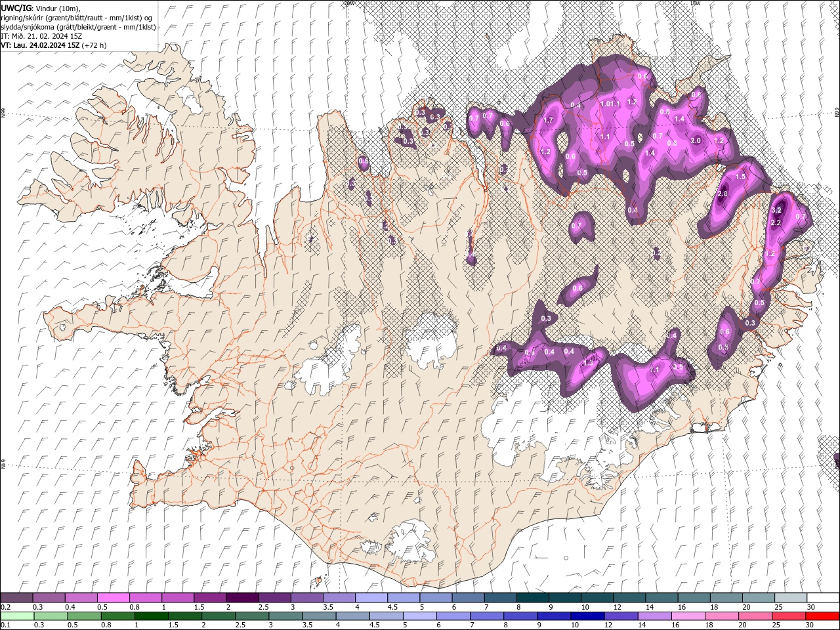Image resolution: width=840 pixels, height=630 pixels.
Task: Select the 2.0 precipitation label
Action: click(696, 140)
